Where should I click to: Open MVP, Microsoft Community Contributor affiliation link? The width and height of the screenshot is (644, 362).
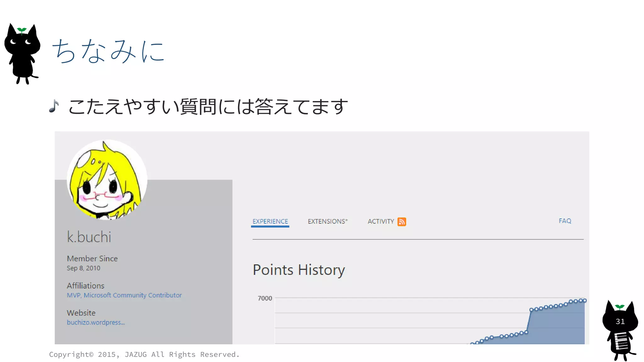point(124,295)
